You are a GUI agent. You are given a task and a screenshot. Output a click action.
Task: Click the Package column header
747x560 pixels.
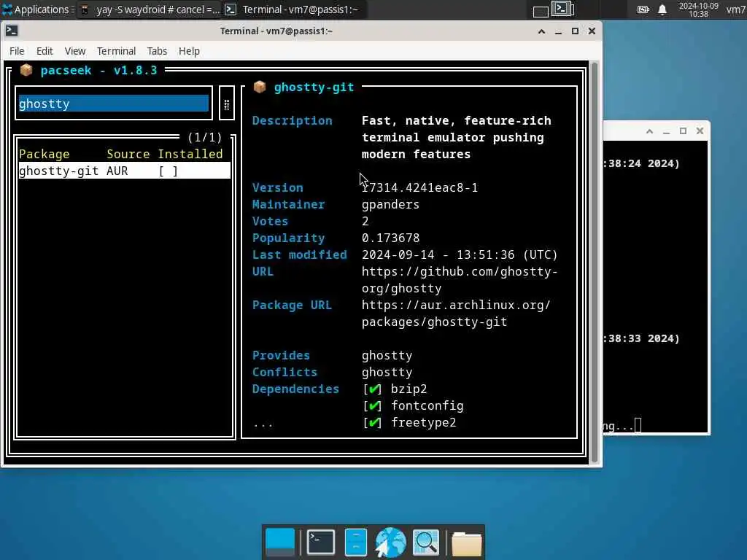click(44, 154)
